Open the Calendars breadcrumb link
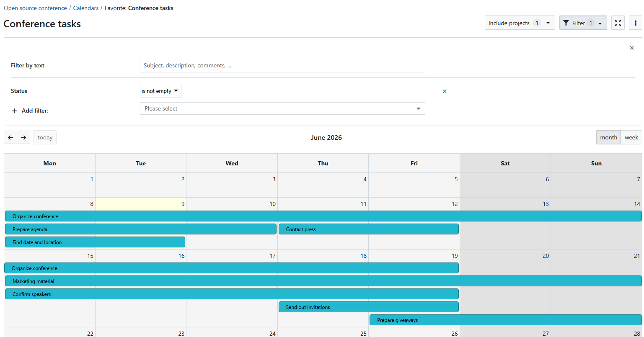Screen dimensions: 644x337 pos(86,8)
